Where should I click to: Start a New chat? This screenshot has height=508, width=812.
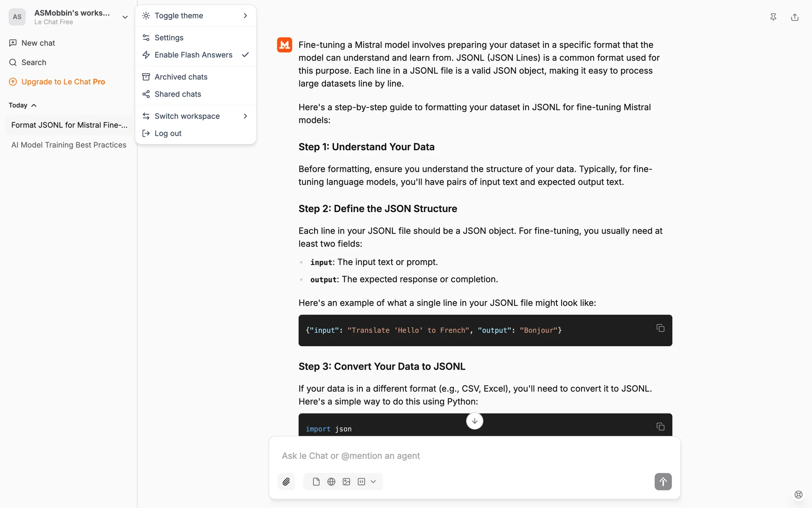pyautogui.click(x=38, y=43)
